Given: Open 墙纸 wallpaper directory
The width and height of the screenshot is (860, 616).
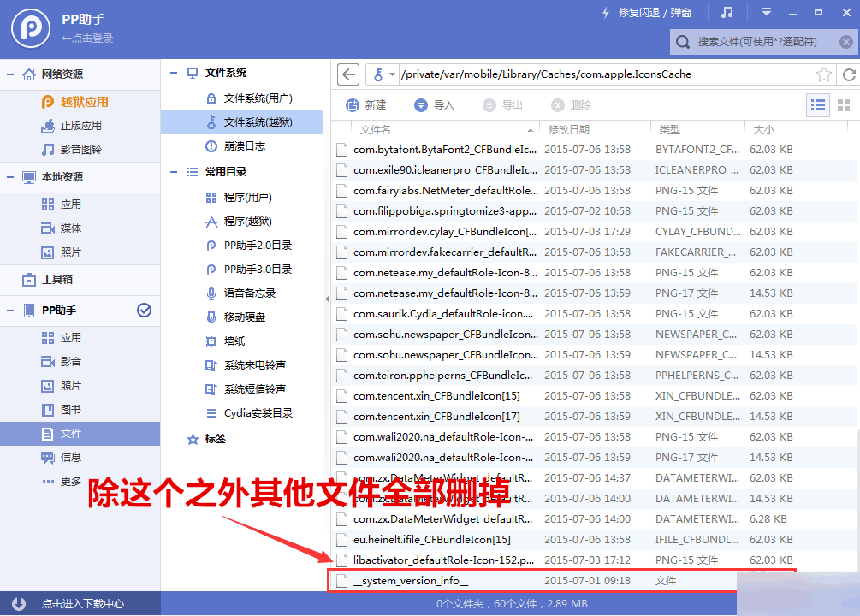Looking at the screenshot, I should [225, 341].
